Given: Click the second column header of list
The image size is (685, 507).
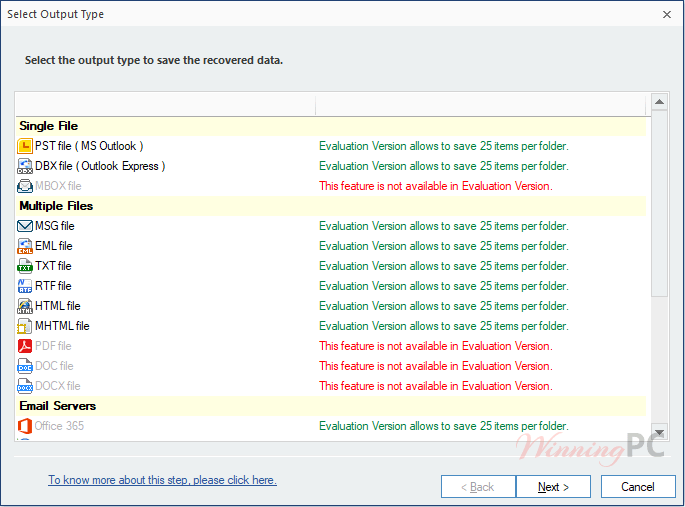Looking at the screenshot, I should pos(481,105).
